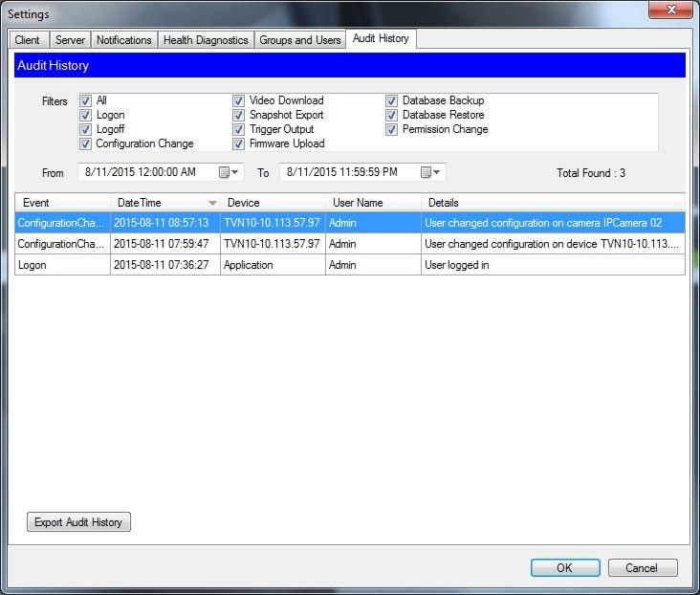The width and height of the screenshot is (700, 595).
Task: Click the Device column header
Action: click(x=273, y=203)
